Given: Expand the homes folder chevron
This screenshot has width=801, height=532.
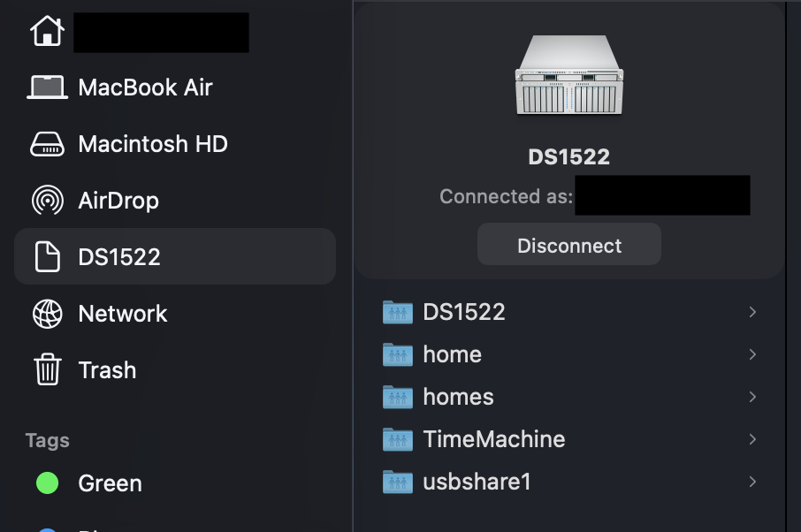Looking at the screenshot, I should click(752, 397).
